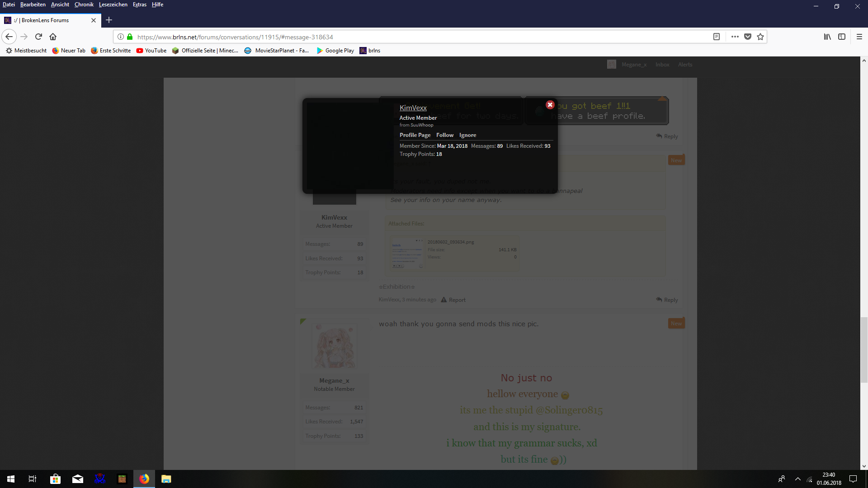868x488 pixels.
Task: Bookmark this page with star icon
Action: point(760,37)
